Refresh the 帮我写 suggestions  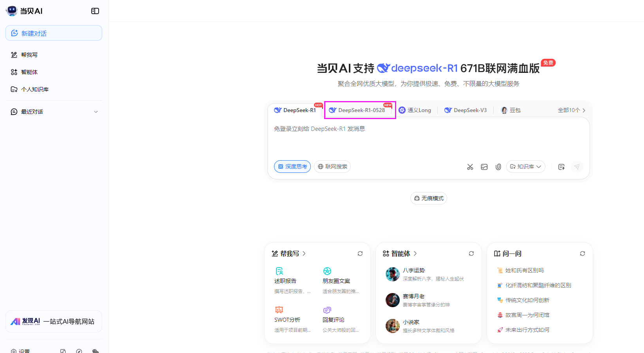coord(360,253)
